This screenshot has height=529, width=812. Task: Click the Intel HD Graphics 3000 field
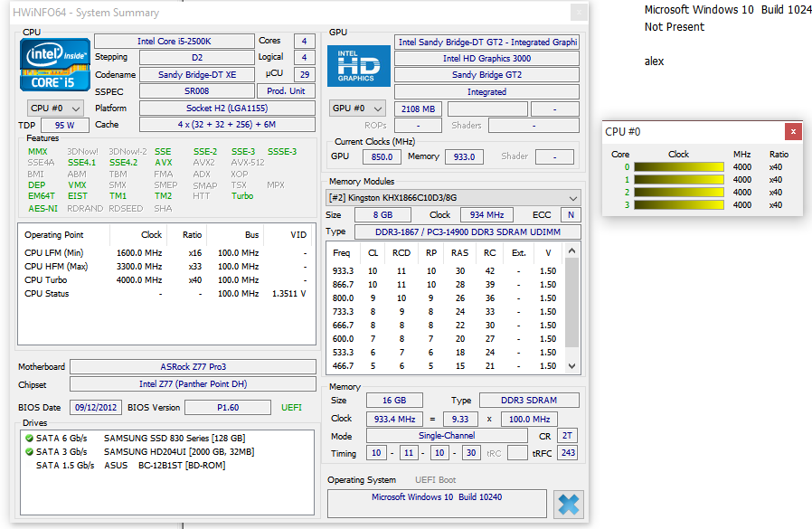[x=486, y=59]
